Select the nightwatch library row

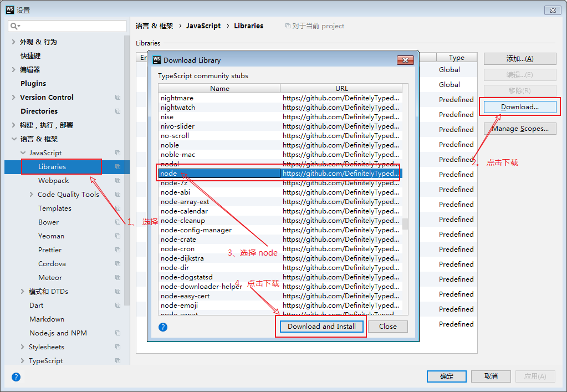coord(280,108)
